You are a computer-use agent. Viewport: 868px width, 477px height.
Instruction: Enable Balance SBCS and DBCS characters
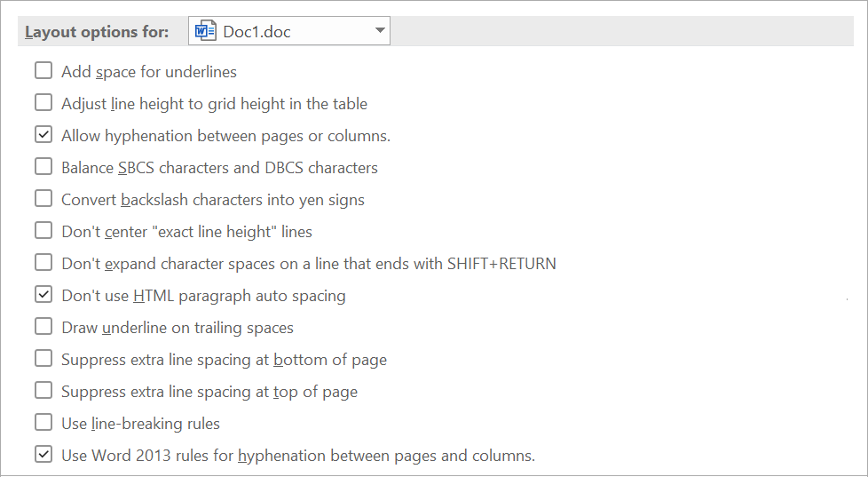[43, 167]
